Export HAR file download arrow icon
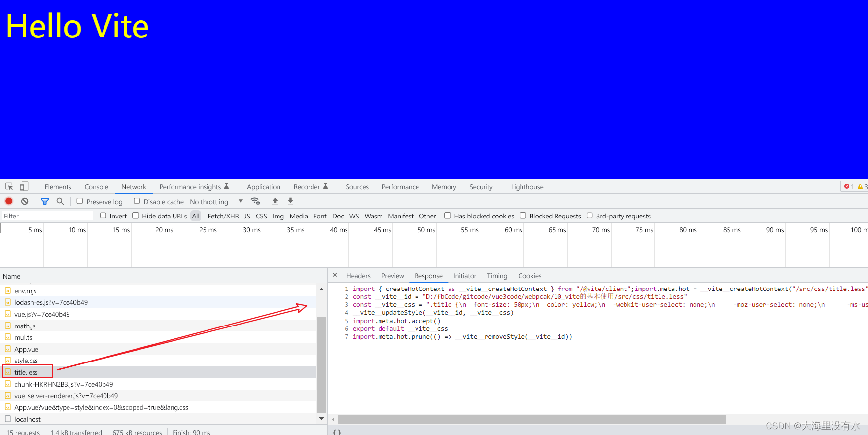 tap(290, 201)
